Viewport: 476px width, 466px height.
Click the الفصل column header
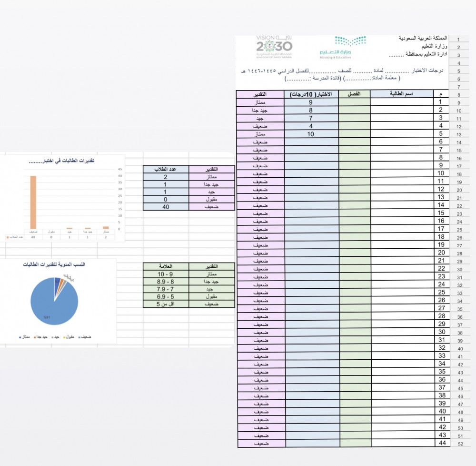[354, 94]
